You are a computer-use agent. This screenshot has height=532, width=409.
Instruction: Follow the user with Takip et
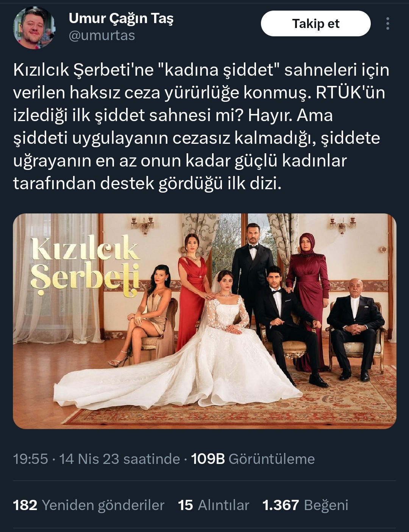coord(316,23)
